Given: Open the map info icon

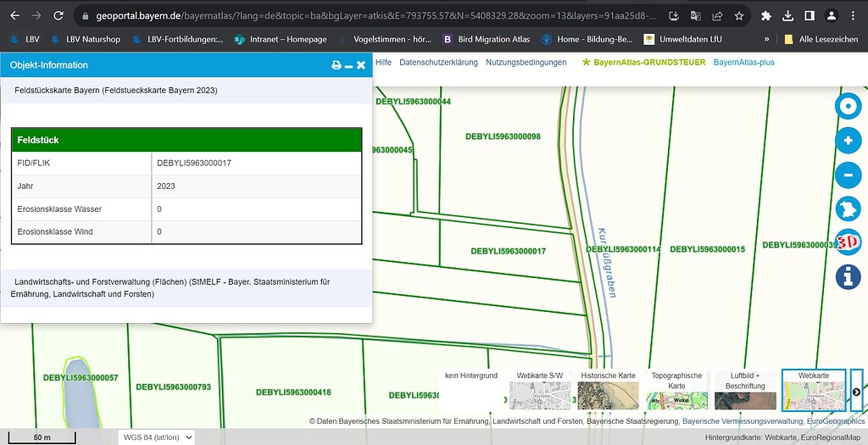Looking at the screenshot, I should [x=848, y=275].
